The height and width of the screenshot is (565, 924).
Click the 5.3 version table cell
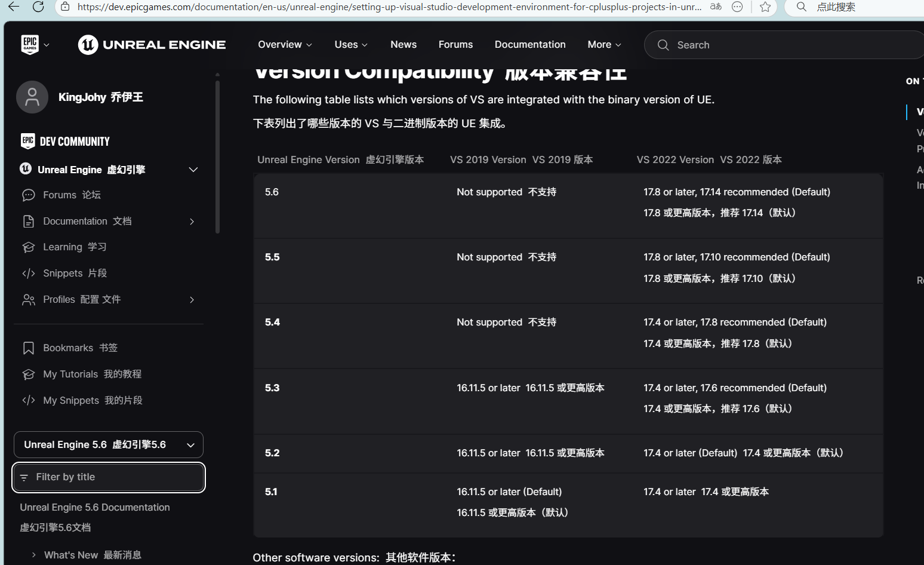[272, 388]
